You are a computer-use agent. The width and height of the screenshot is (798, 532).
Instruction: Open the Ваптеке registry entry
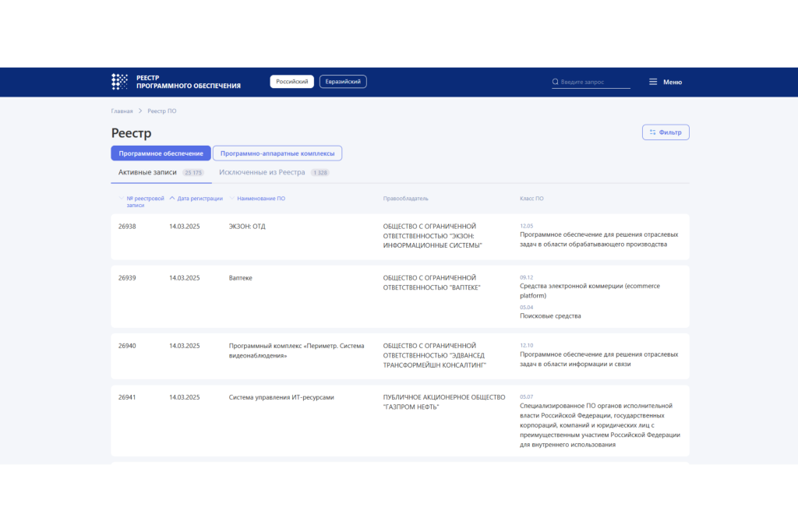240,278
